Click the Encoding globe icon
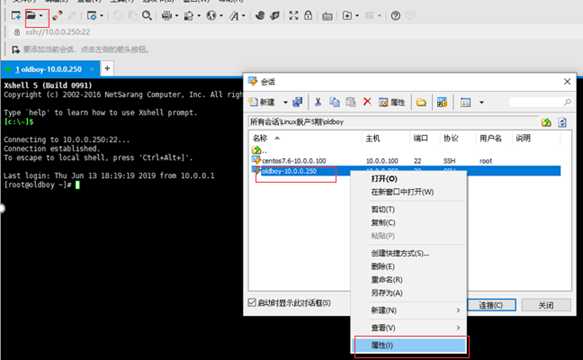The image size is (583, 360). coord(212,16)
